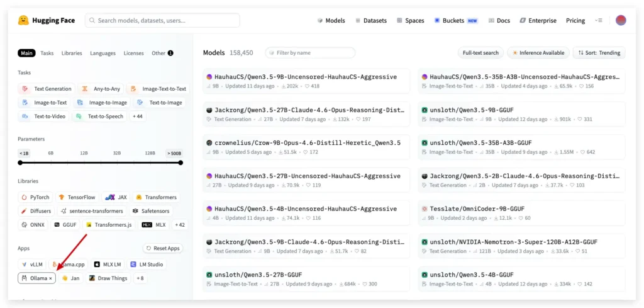Focus the search models, datasets, users field
Image resolution: width=644 pixels, height=308 pixels.
[x=163, y=20]
